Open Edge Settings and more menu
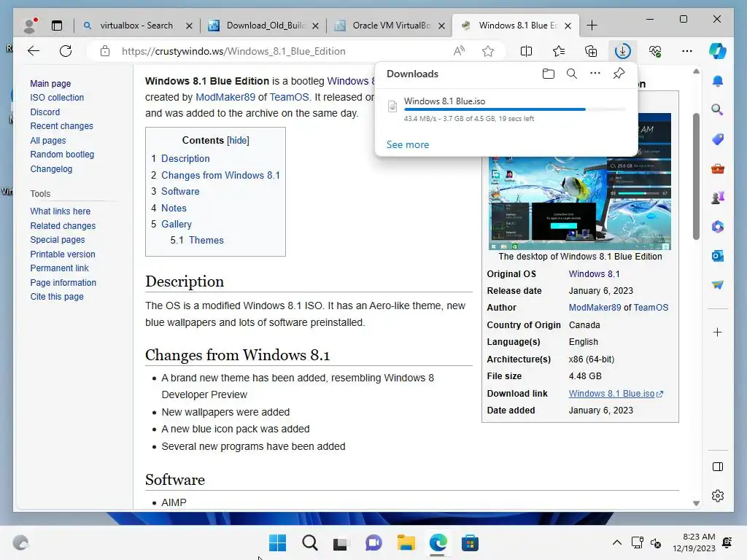 (x=687, y=51)
